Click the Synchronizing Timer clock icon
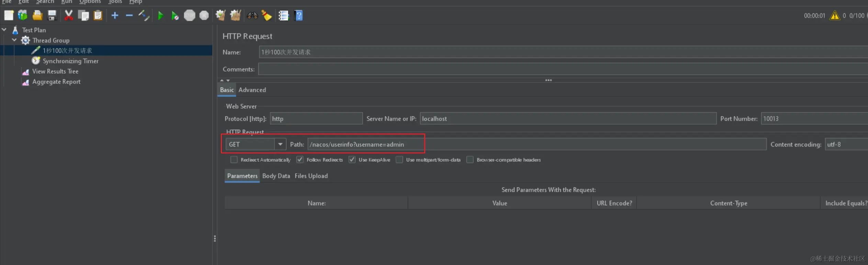Image resolution: width=868 pixels, height=265 pixels. (36, 61)
